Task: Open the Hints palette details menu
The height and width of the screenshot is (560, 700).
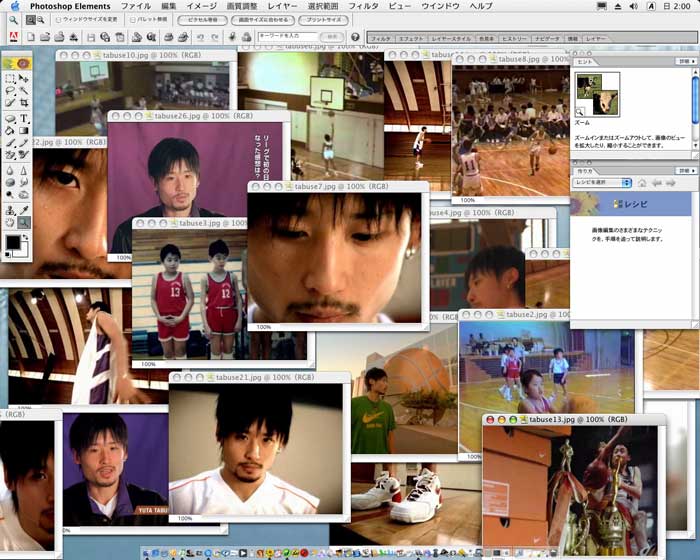Action: (686, 61)
